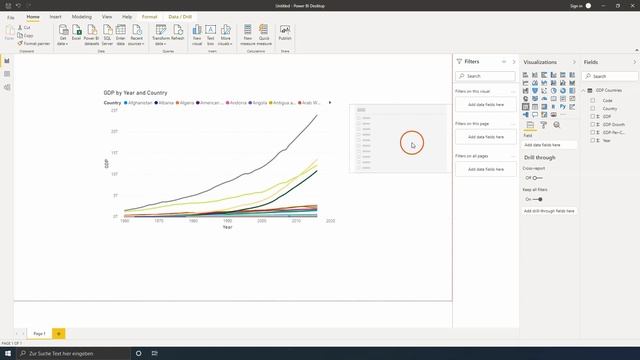Select the stacked bar chart visualization

point(525,75)
